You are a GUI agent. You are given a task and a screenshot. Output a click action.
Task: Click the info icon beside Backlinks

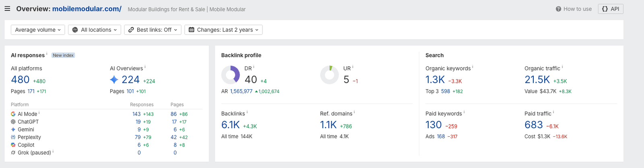pyautogui.click(x=247, y=113)
